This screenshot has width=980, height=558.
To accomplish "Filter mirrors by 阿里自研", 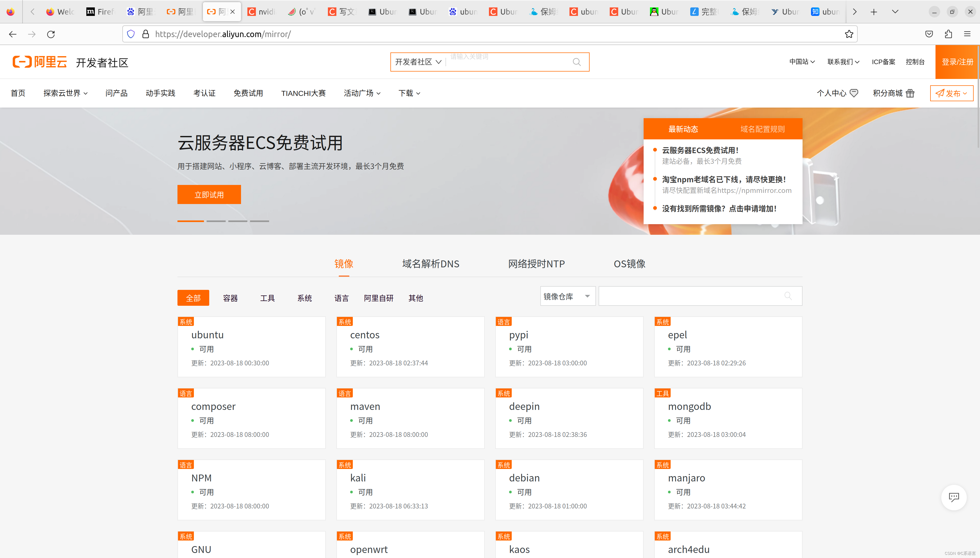I will (378, 298).
